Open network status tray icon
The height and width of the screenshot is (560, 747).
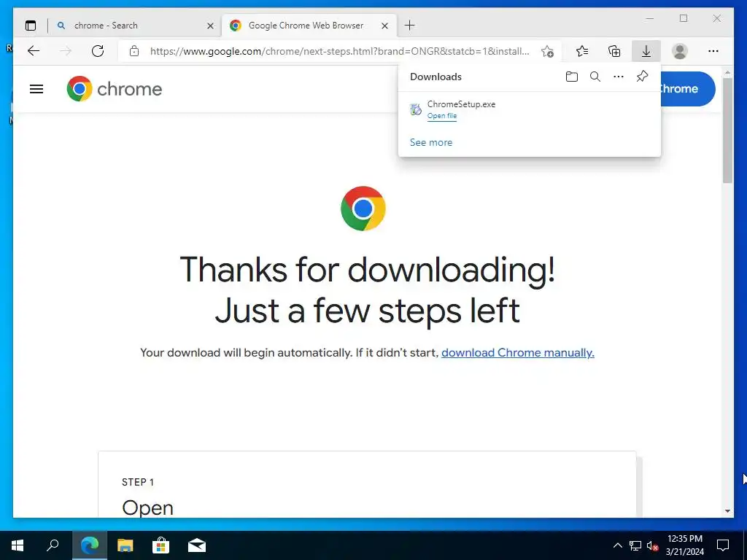635,545
